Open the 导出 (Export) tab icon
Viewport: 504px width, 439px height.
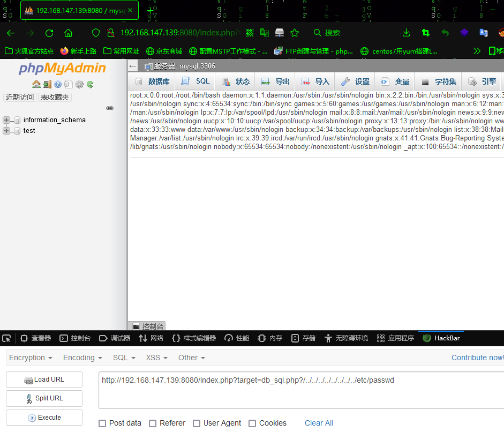pyautogui.click(x=267, y=81)
